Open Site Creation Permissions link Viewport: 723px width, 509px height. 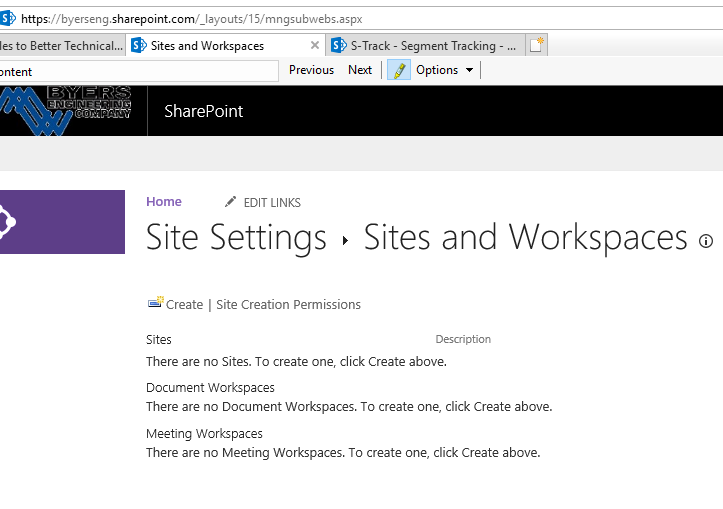tap(288, 305)
